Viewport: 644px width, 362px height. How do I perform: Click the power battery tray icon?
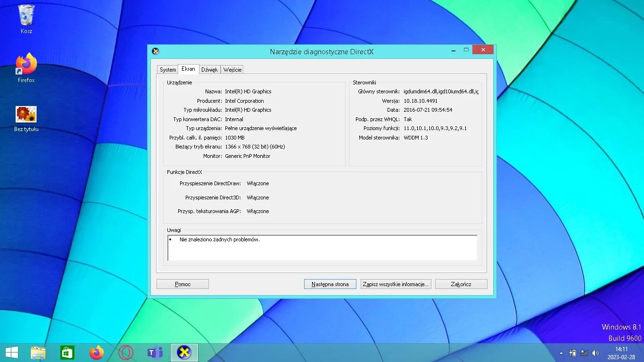pyautogui.click(x=573, y=353)
